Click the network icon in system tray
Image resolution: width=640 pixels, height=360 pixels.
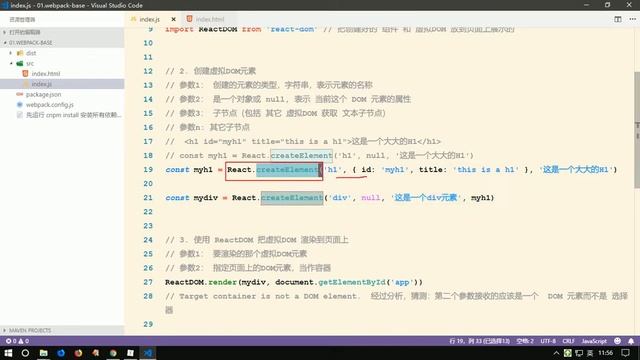579,353
